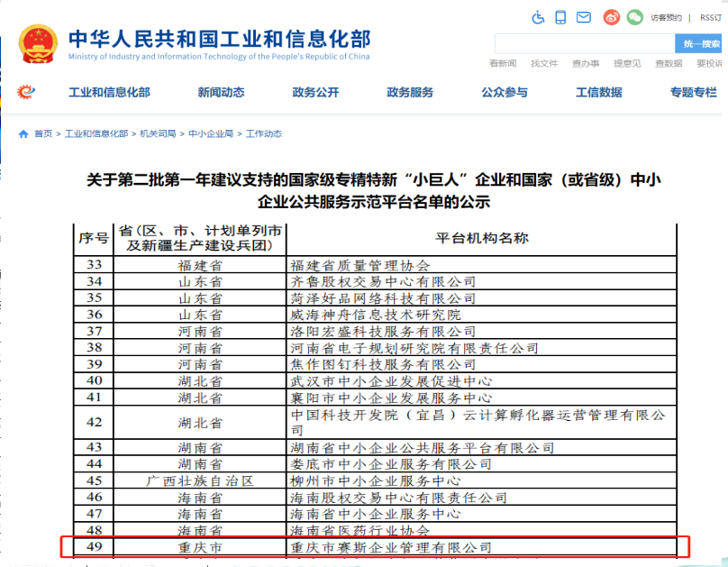
Task: Click the accessibility wheelchair icon
Action: click(x=539, y=17)
